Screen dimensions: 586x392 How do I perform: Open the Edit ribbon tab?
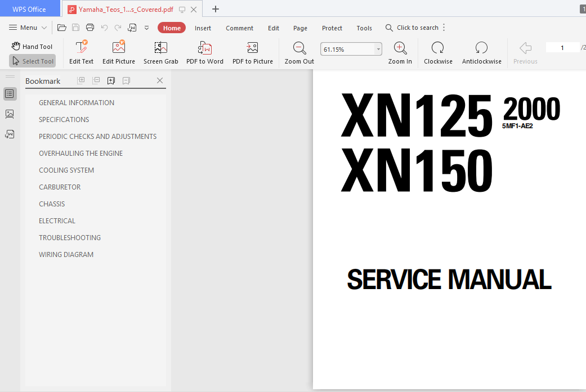point(273,28)
